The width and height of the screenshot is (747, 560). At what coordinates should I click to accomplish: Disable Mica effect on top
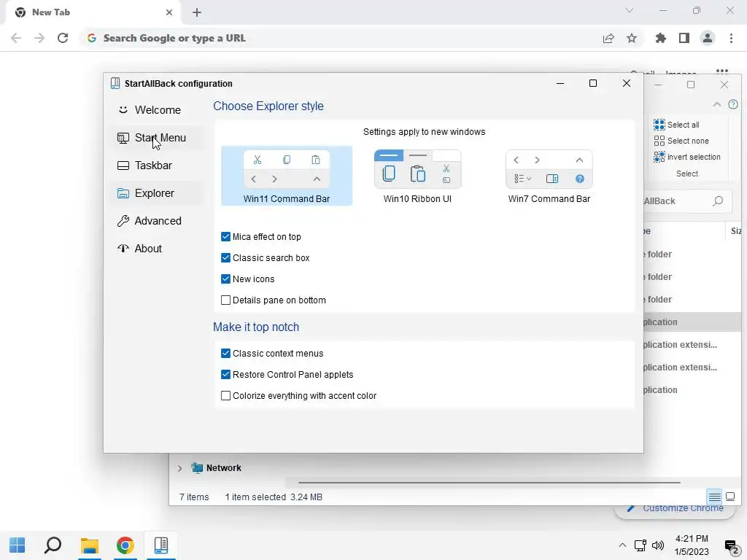[226, 237]
